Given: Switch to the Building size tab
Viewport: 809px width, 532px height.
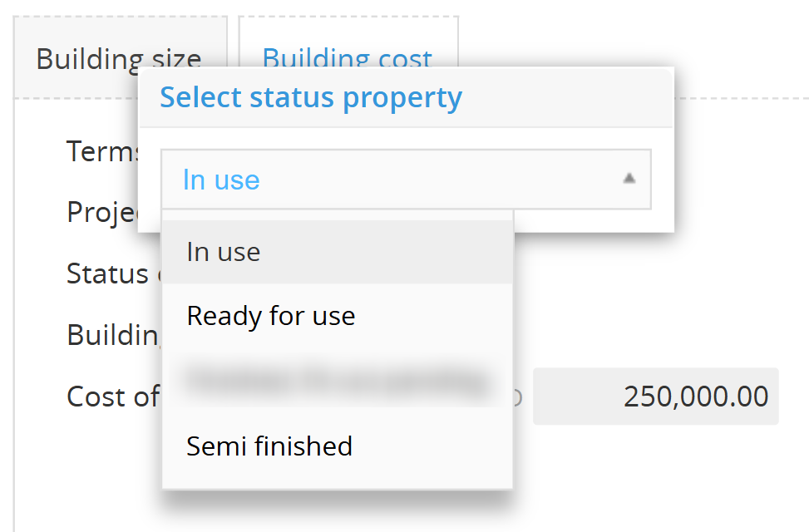Looking at the screenshot, I should pyautogui.click(x=119, y=59).
